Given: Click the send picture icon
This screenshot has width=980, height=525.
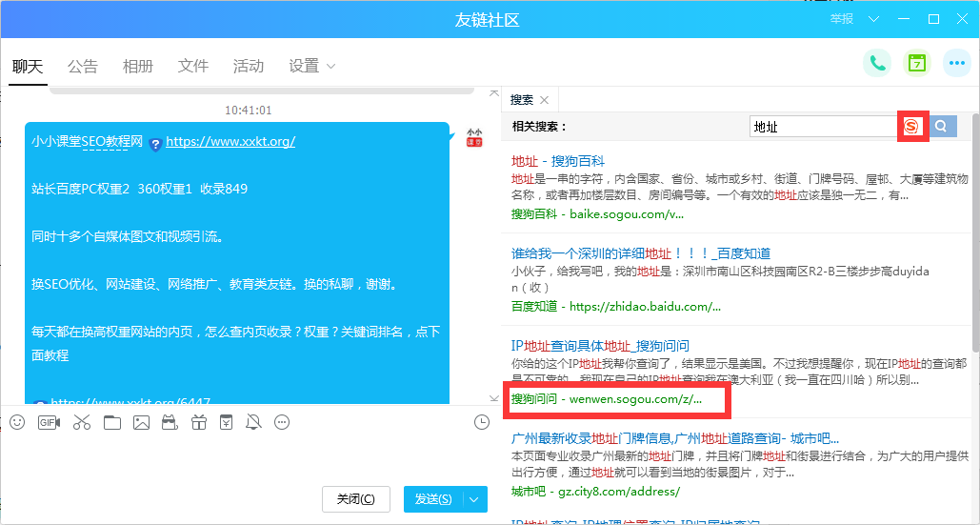Looking at the screenshot, I should [141, 422].
